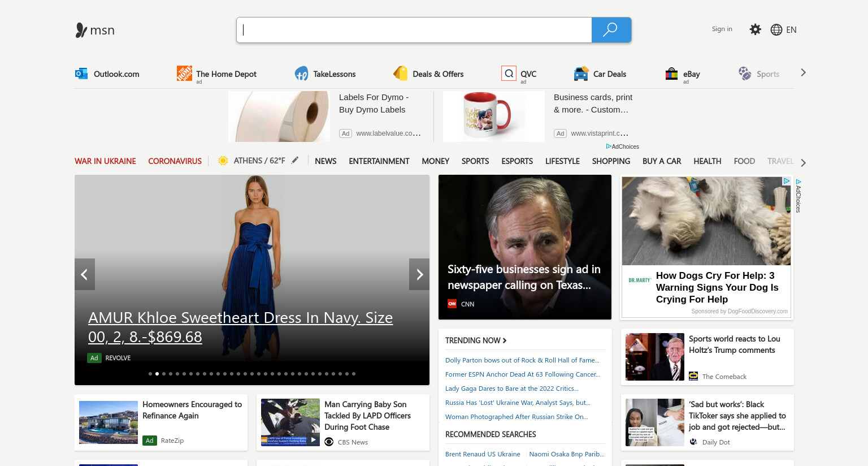
Task: Click The Home Depot logo icon
Action: pyautogui.click(x=184, y=73)
